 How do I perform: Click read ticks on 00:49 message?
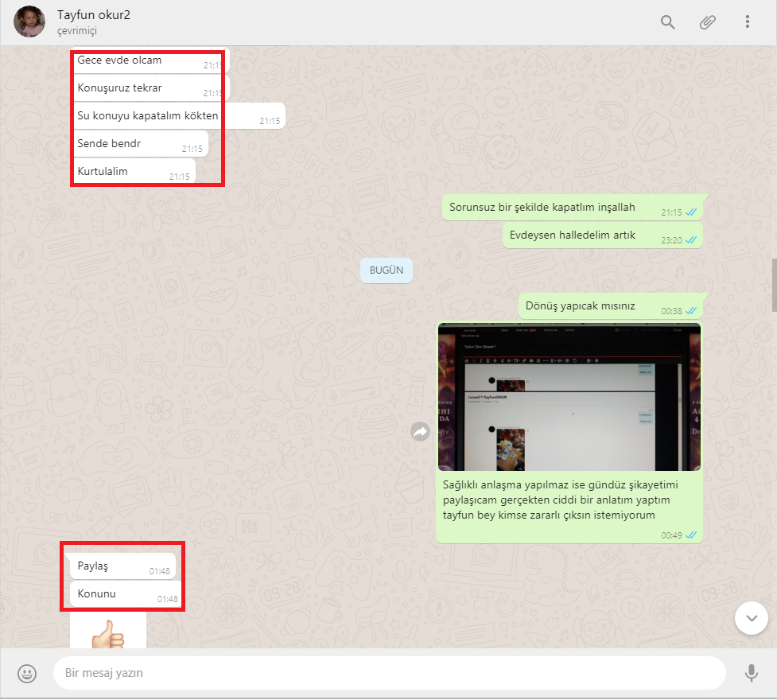point(691,535)
